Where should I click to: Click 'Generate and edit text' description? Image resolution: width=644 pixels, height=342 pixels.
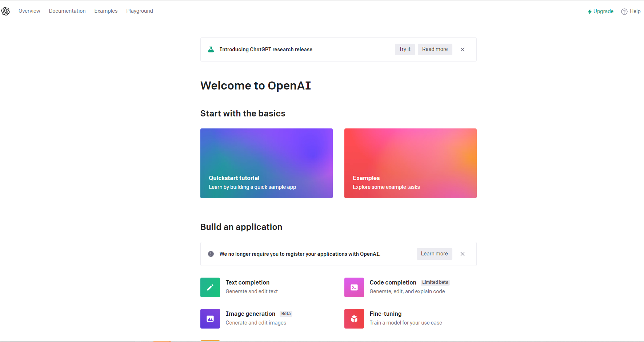pyautogui.click(x=252, y=291)
